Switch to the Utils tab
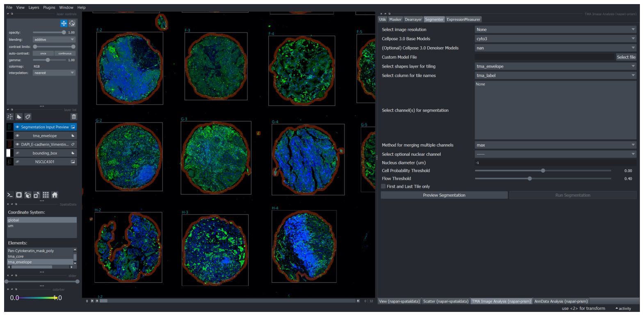644x316 pixels. click(382, 19)
